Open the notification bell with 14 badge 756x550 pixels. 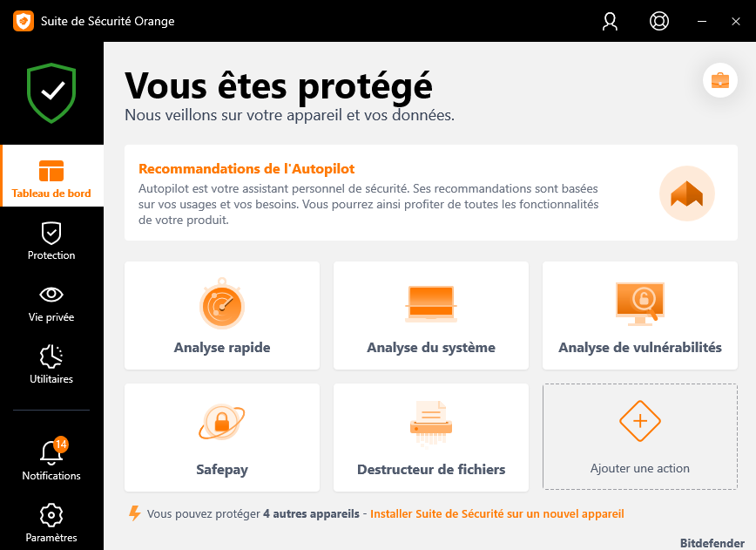pyautogui.click(x=51, y=452)
